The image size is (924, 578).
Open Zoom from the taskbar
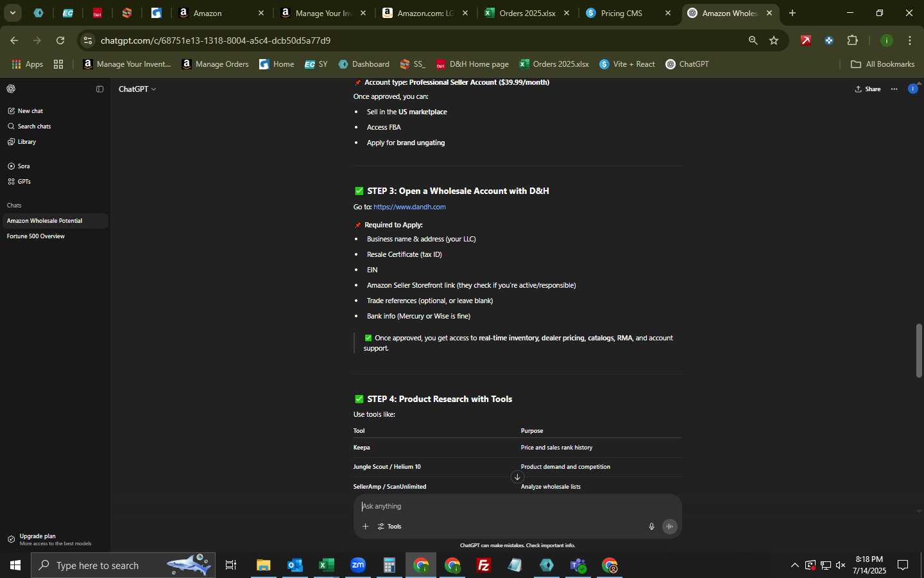tap(358, 565)
